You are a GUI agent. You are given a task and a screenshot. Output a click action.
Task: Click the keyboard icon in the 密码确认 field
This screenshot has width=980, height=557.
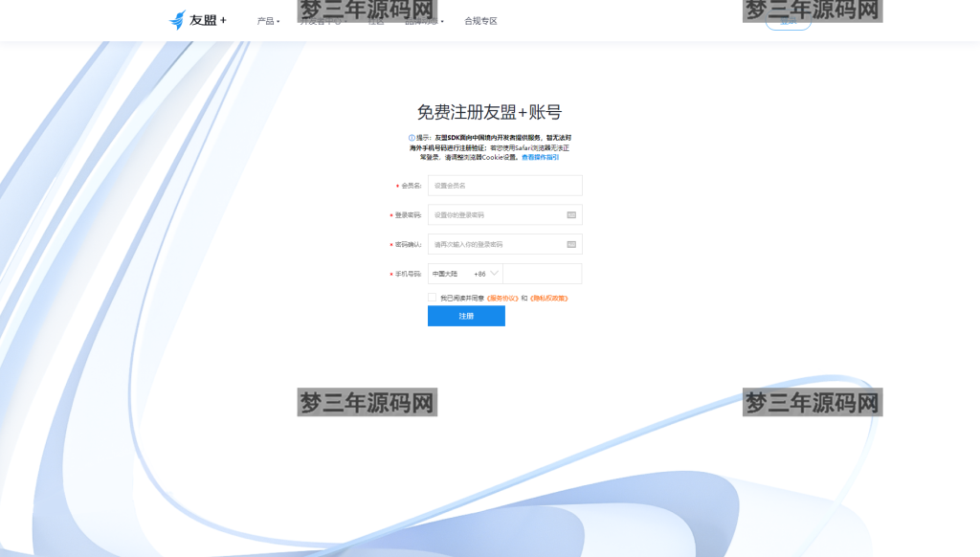tap(571, 244)
